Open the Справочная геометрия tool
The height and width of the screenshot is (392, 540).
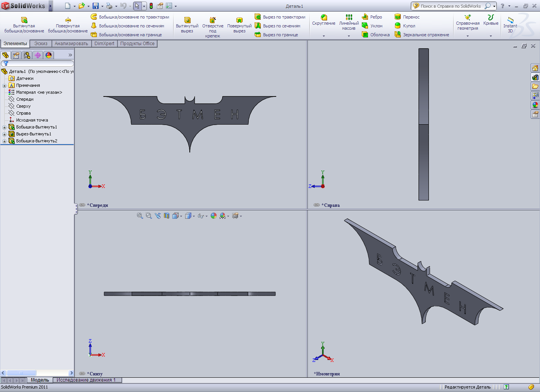click(x=467, y=22)
